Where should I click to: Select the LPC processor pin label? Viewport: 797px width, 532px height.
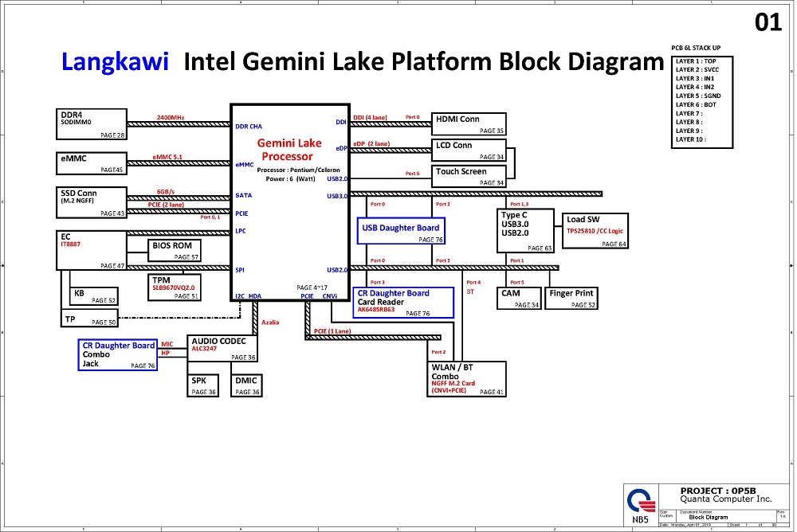[241, 231]
